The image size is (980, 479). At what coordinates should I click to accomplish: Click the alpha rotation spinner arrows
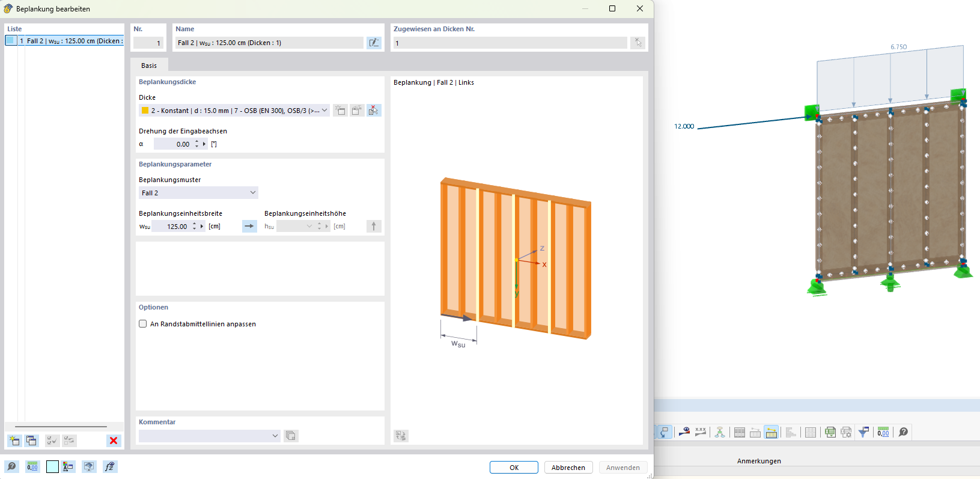(x=196, y=144)
